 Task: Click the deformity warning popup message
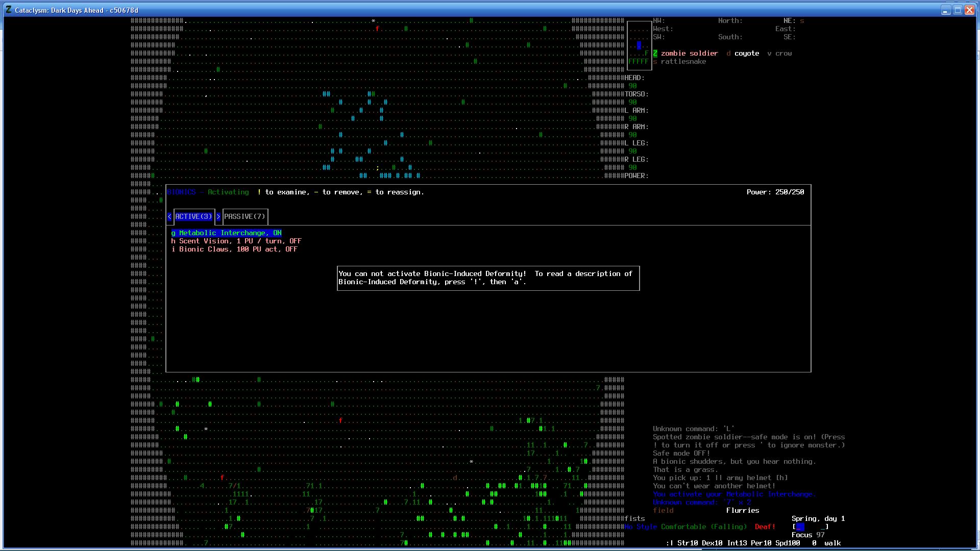point(488,278)
